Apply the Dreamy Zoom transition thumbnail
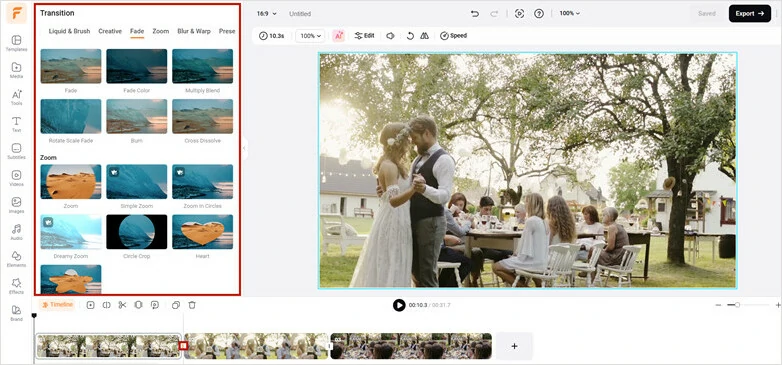The width and height of the screenshot is (782, 365). point(71,232)
